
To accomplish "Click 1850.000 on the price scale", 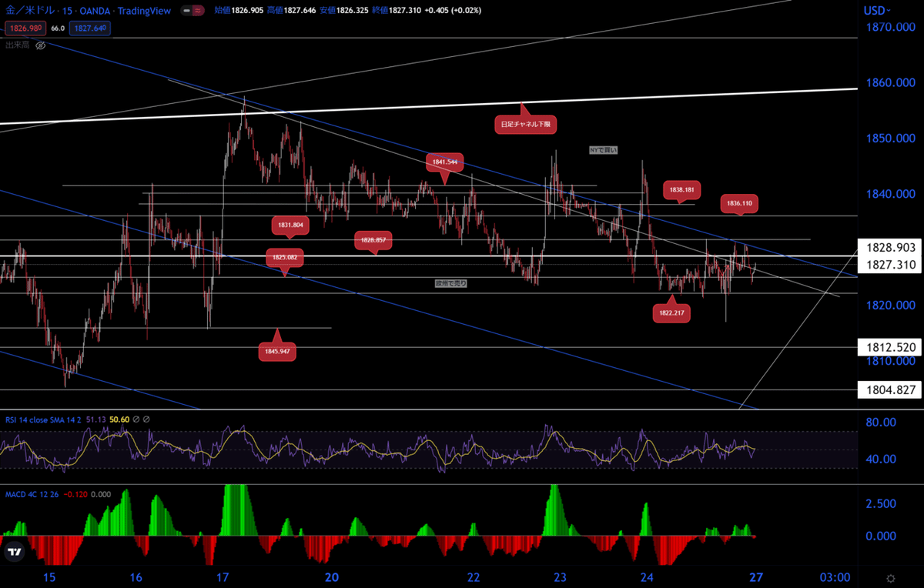I will click(889, 138).
